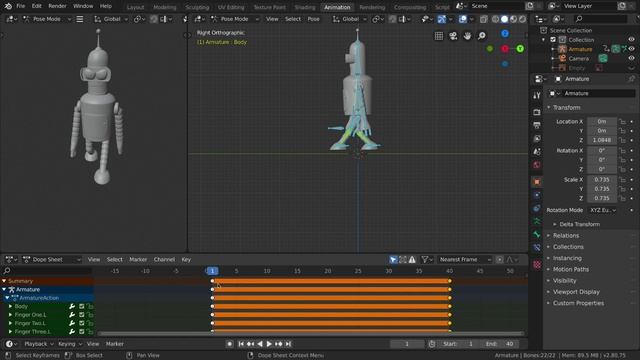Toggle Finger One.L channel checkbox

click(x=82, y=315)
